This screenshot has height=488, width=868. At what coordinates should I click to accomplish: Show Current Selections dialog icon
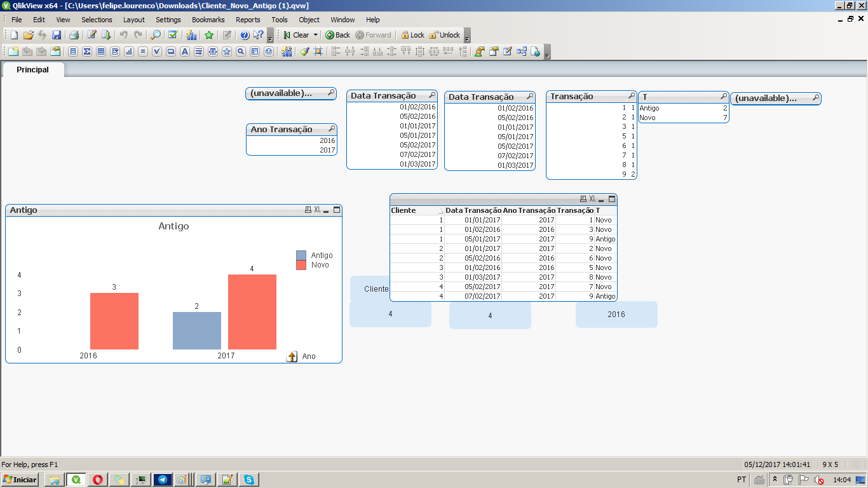point(172,35)
